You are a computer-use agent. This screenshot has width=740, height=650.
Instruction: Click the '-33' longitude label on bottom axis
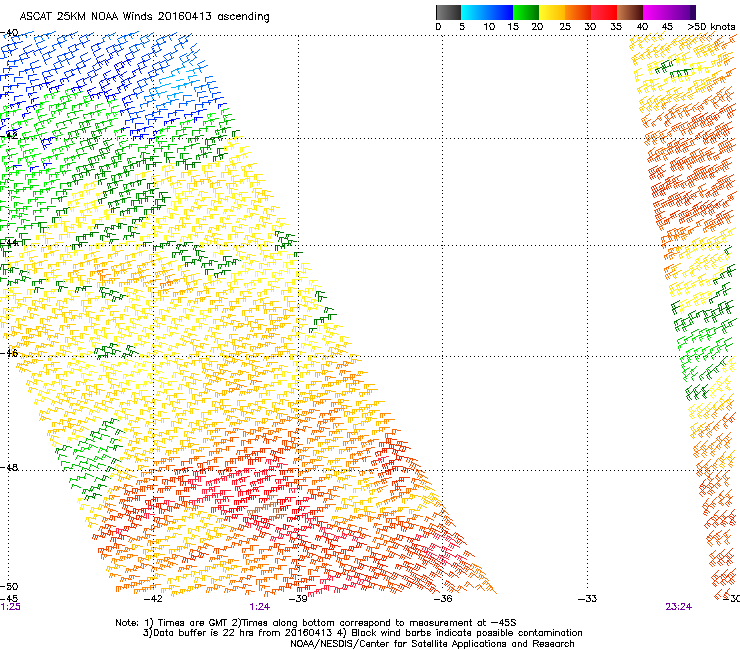(x=587, y=599)
